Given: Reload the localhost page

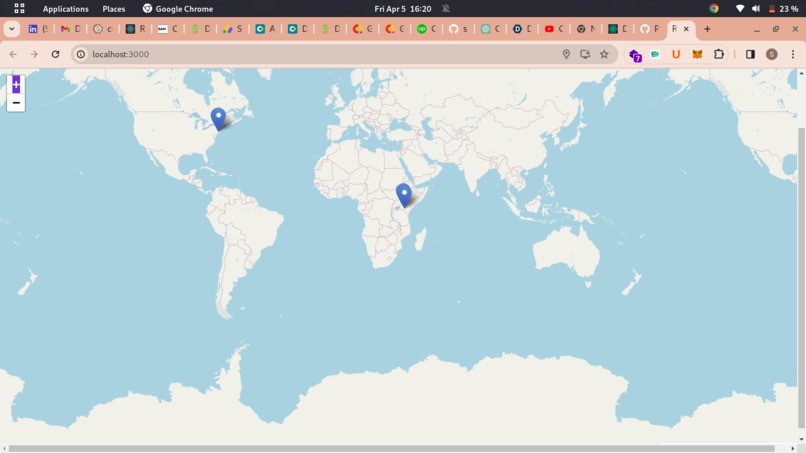Looking at the screenshot, I should (x=55, y=54).
